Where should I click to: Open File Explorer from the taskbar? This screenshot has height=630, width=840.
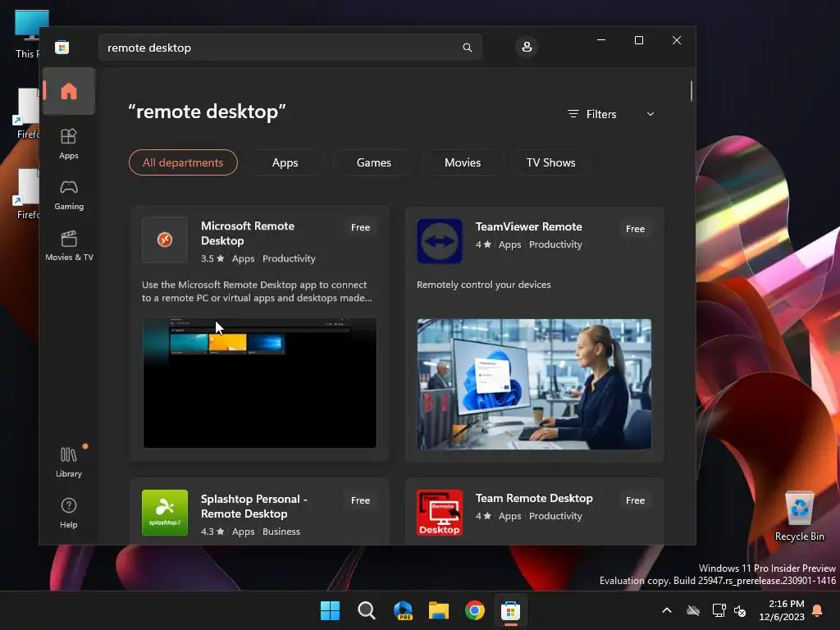point(439,610)
